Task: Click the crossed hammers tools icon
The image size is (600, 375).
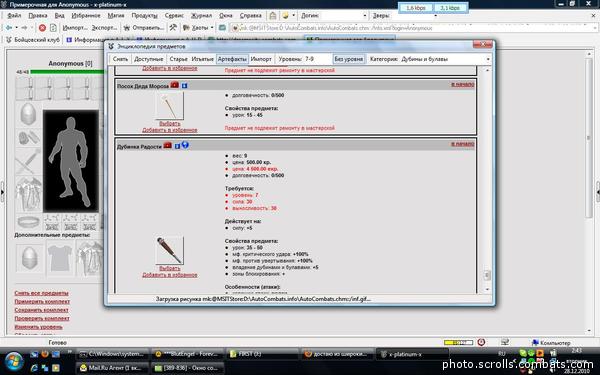Action: [x=173, y=28]
